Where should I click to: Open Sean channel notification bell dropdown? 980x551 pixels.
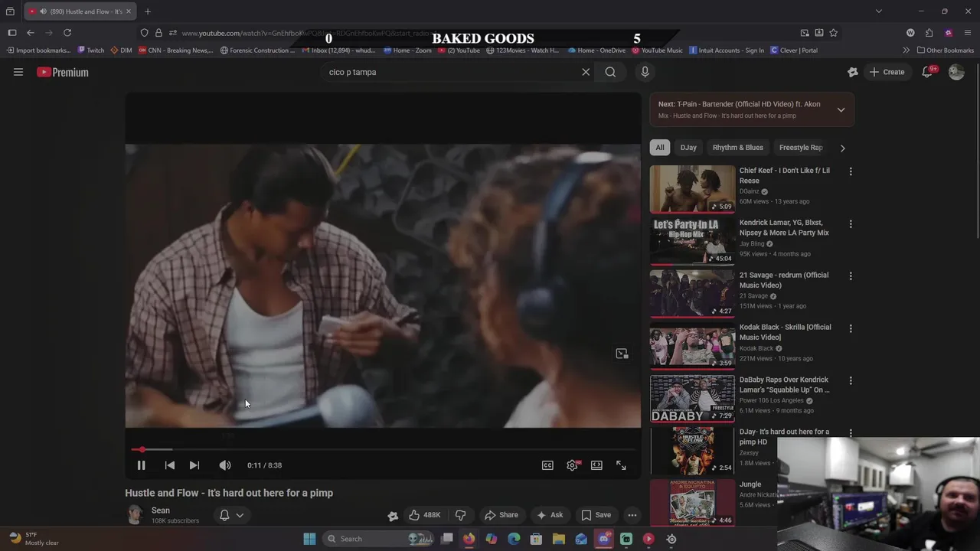(232, 515)
